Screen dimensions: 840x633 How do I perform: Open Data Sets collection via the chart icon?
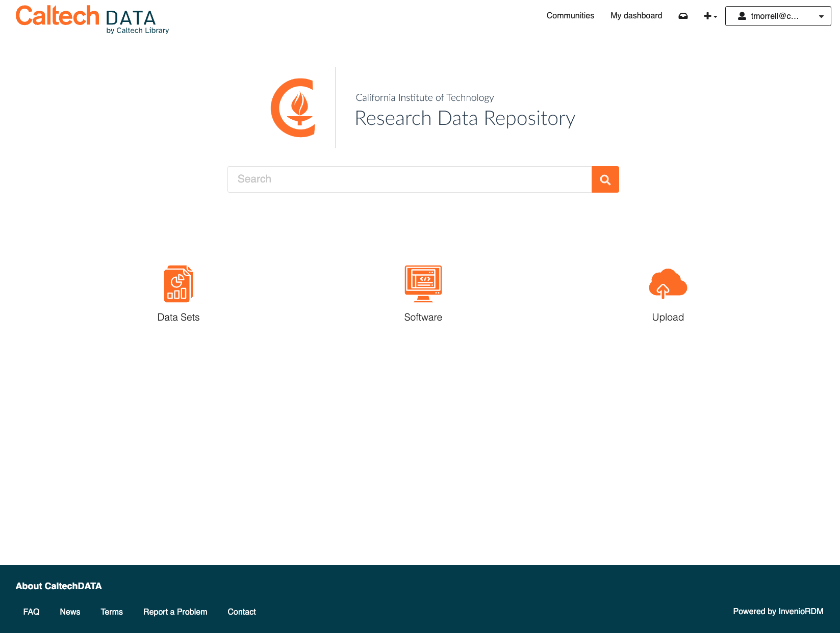coord(178,284)
